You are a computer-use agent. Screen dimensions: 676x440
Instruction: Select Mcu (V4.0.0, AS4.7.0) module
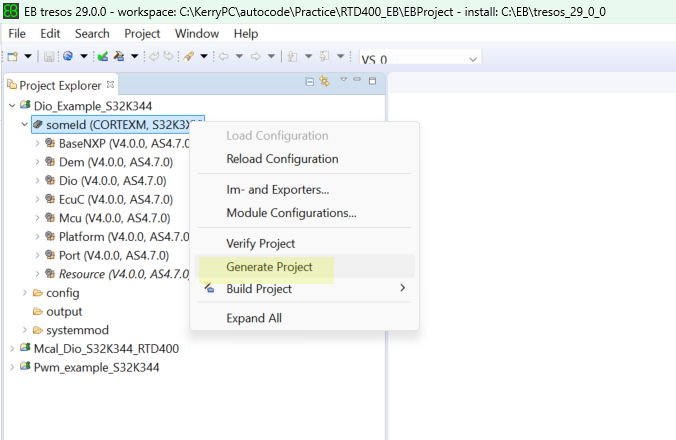[x=114, y=218]
